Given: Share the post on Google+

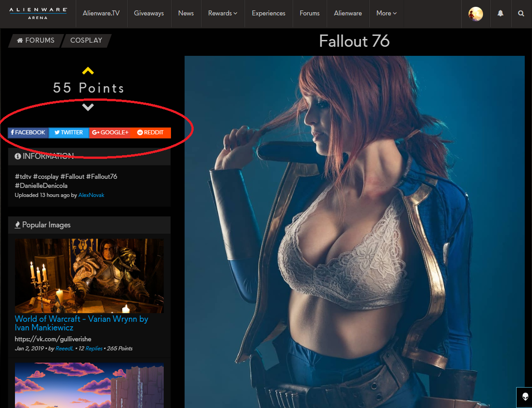Looking at the screenshot, I should click(110, 133).
